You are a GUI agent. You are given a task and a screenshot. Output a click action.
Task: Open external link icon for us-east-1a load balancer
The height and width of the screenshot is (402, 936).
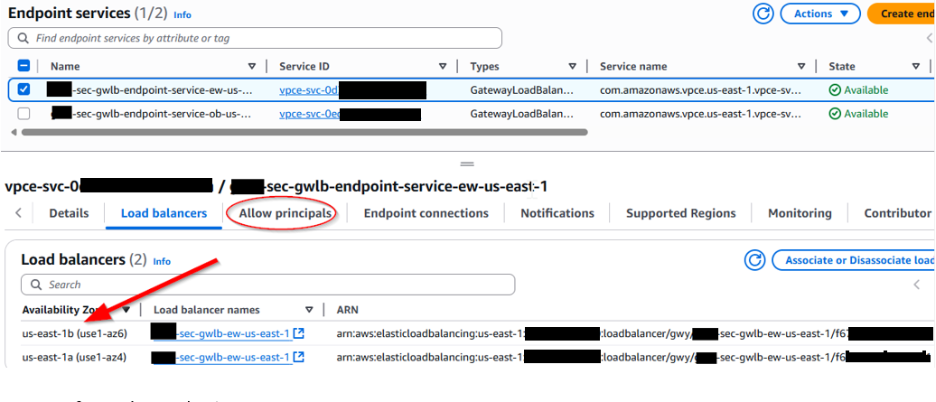tap(299, 357)
